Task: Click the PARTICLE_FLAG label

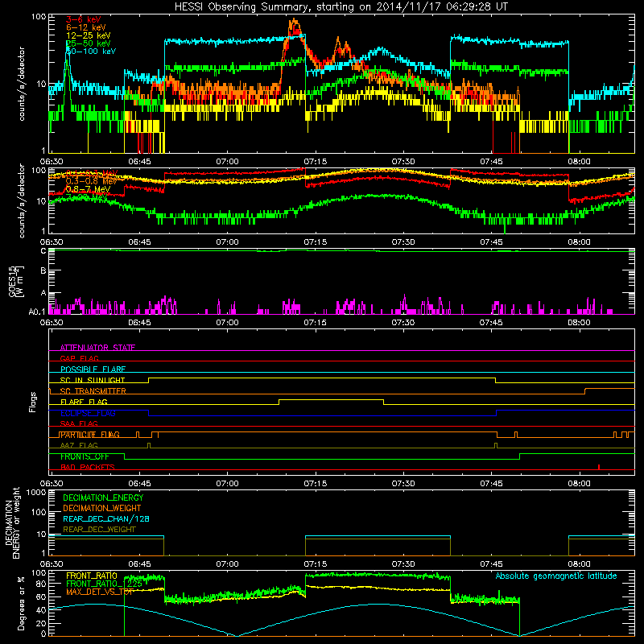Action: 90,435
